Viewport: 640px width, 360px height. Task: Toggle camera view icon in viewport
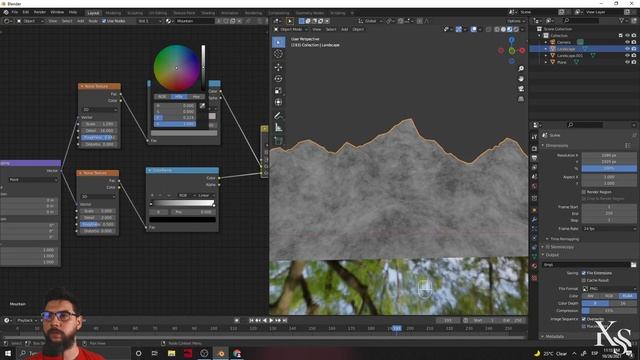[x=521, y=89]
